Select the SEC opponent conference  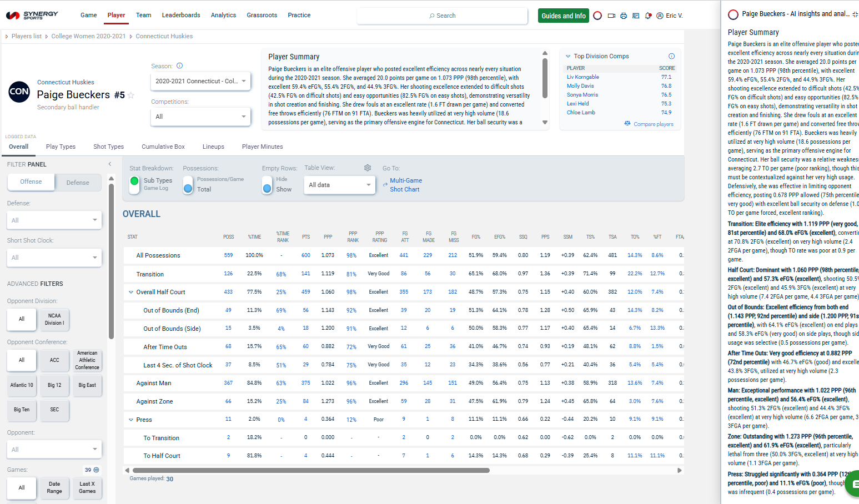coord(54,410)
